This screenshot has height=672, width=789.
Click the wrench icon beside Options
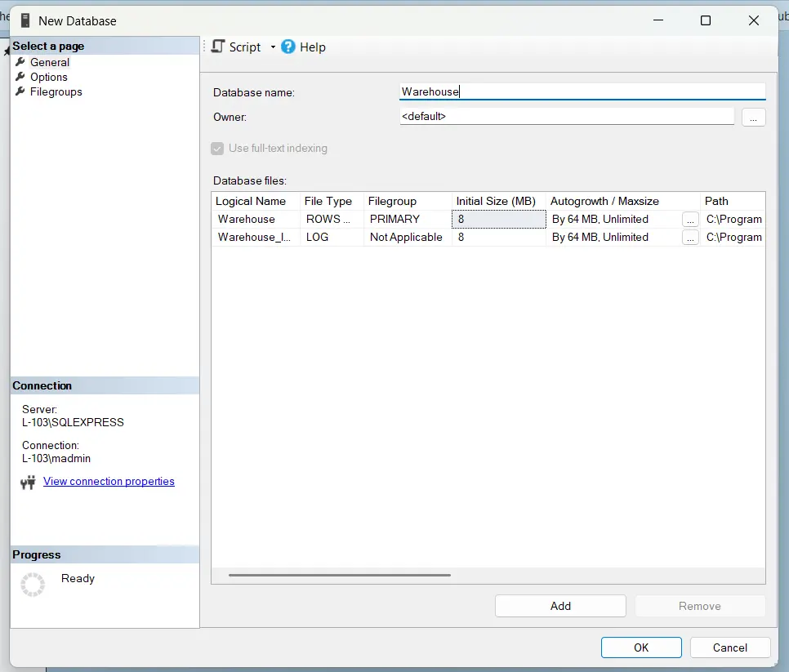20,77
